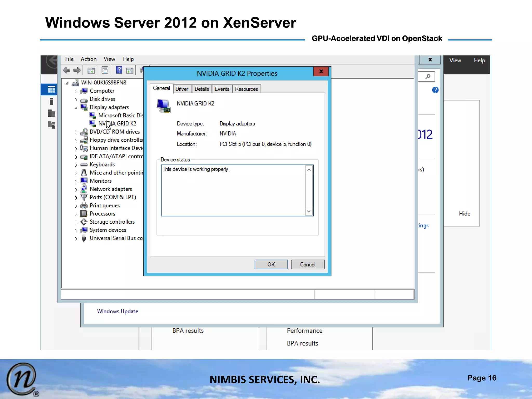Click the Monitors category icon
Screen dimensions: 532x399
[x=84, y=181]
